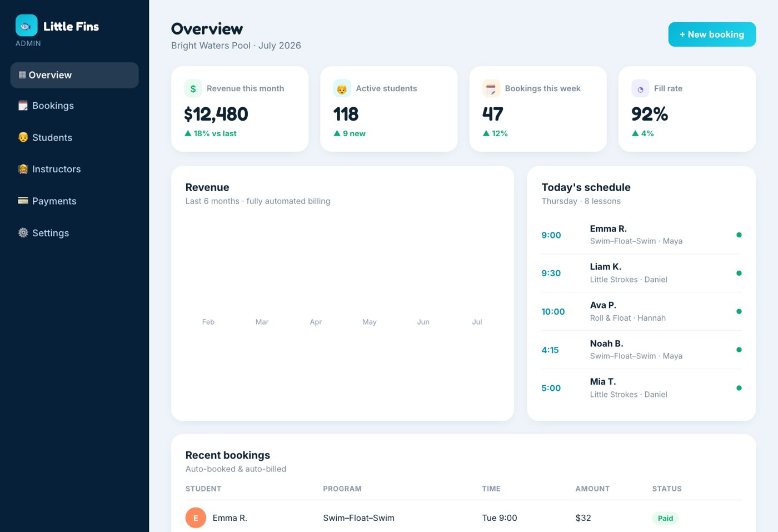Click the green up arrow beside 18% vs last

click(188, 133)
